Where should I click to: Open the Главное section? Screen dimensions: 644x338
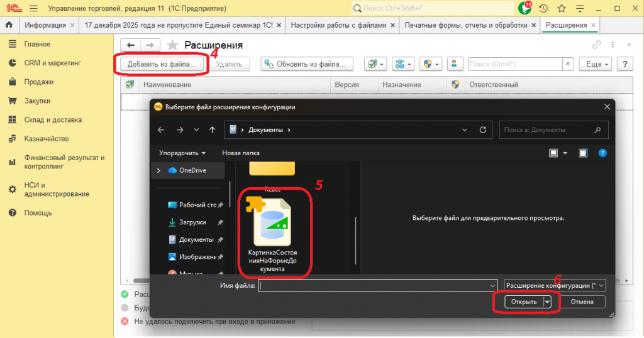pyautogui.click(x=37, y=44)
